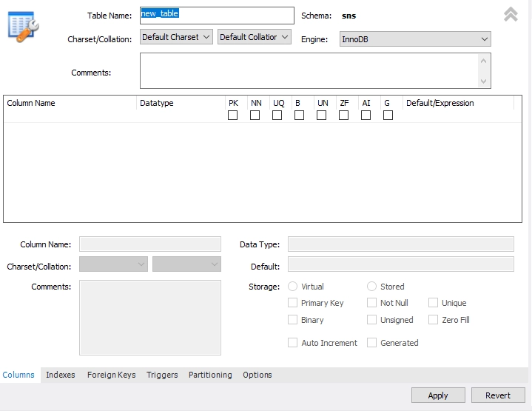
Task: Enable the Unique checkbox
Action: 434,303
